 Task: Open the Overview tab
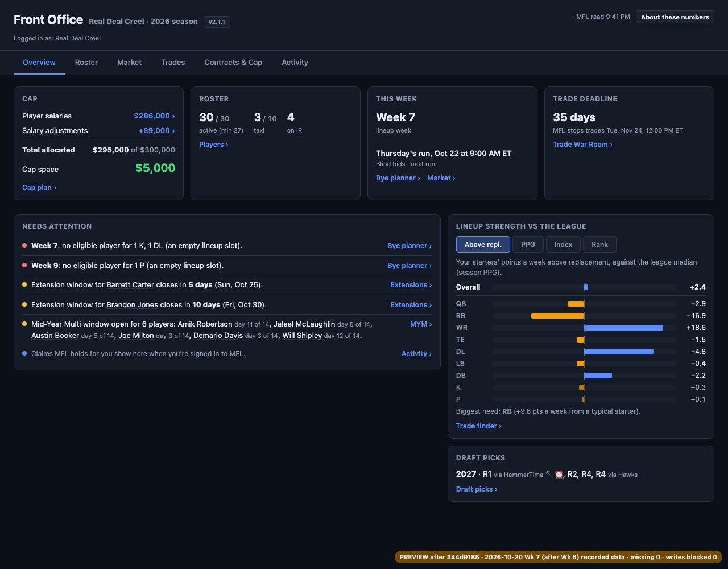click(x=39, y=63)
